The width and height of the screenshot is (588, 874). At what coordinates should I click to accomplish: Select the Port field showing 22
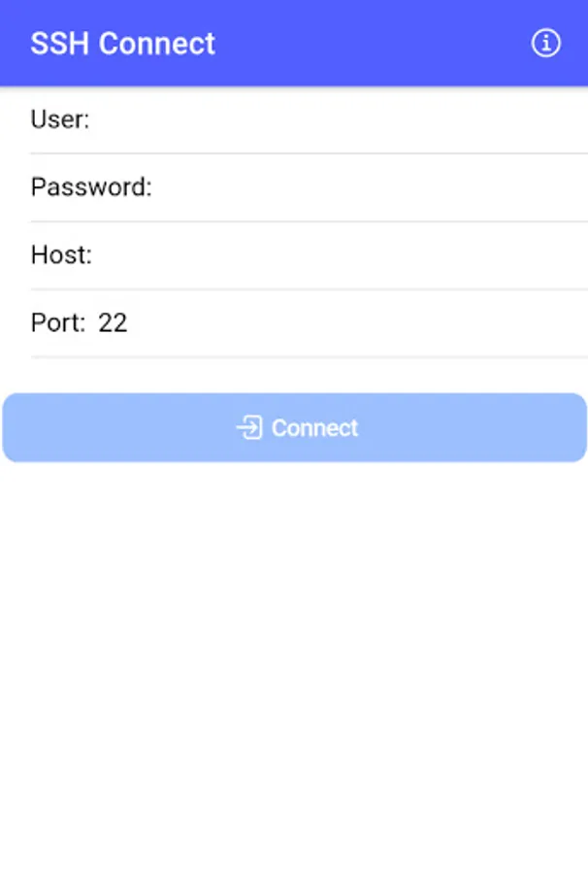pos(339,322)
